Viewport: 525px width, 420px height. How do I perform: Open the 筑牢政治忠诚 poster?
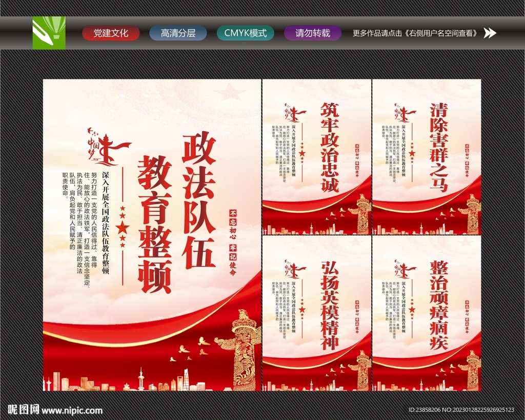pos(317,157)
